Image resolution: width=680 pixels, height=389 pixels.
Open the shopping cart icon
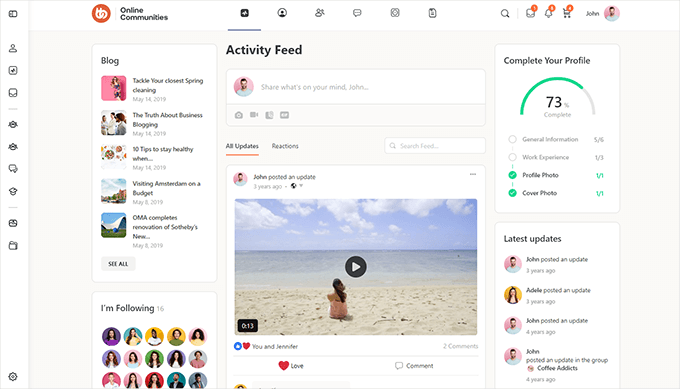567,13
